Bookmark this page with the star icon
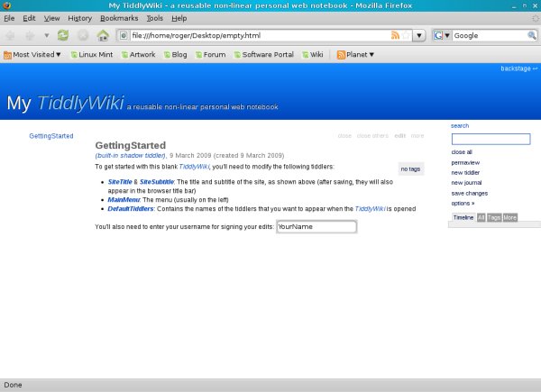This screenshot has width=541, height=392. (406, 36)
